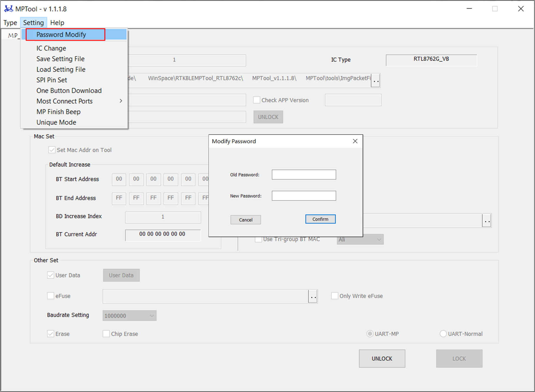
Task: Open the Tri-group BT MAC dropdown
Action: coord(360,240)
